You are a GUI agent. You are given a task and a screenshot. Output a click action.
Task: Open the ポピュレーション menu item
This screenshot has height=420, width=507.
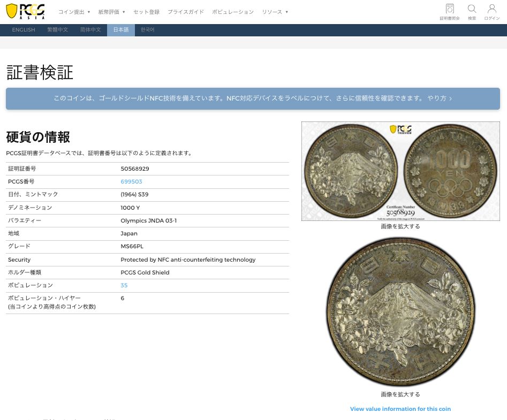(233, 12)
